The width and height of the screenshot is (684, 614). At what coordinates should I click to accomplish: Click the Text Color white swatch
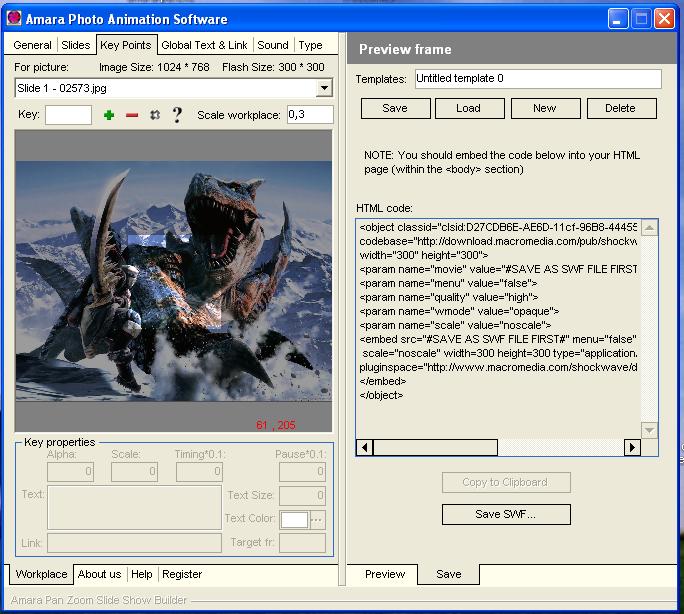(x=294, y=520)
